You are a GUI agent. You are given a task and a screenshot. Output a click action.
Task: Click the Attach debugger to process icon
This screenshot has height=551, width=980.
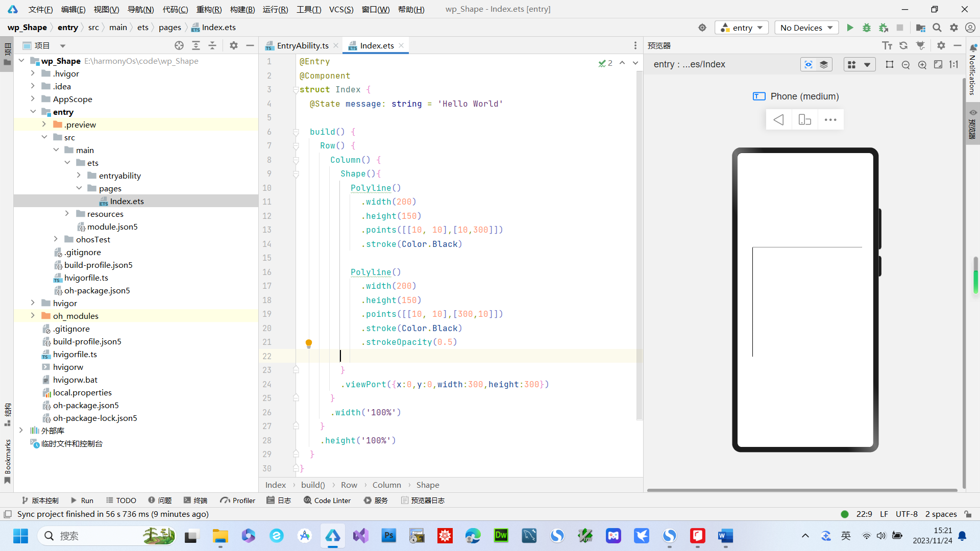coord(884,28)
